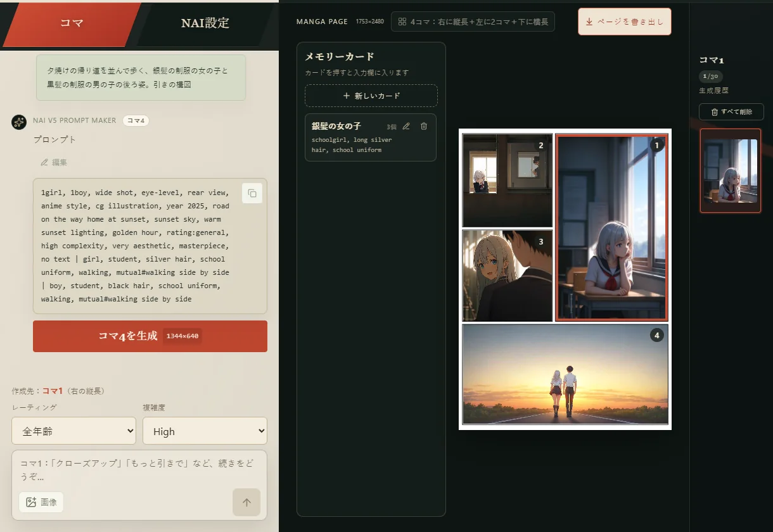Attach an image with 画像 button
The width and height of the screenshot is (773, 532).
41,502
